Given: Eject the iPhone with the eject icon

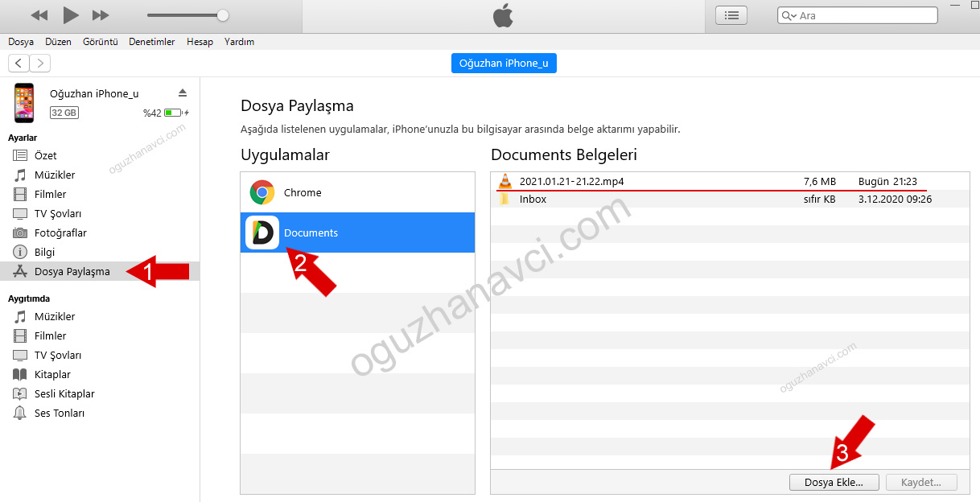Looking at the screenshot, I should pyautogui.click(x=183, y=93).
